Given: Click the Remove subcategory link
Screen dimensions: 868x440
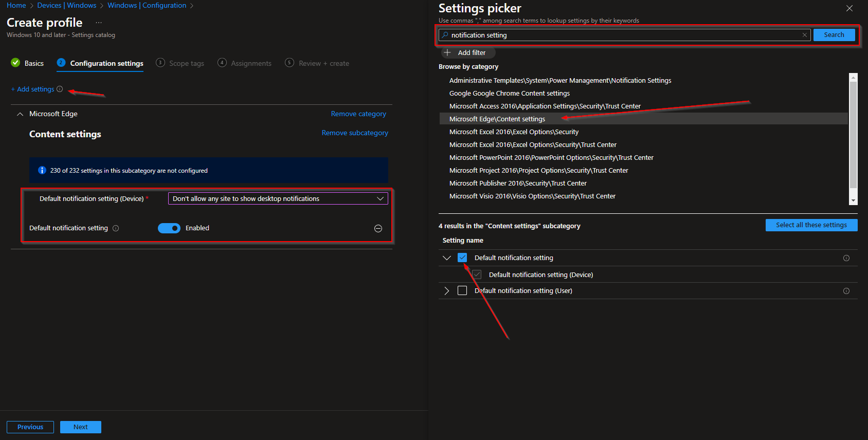Looking at the screenshot, I should 355,133.
